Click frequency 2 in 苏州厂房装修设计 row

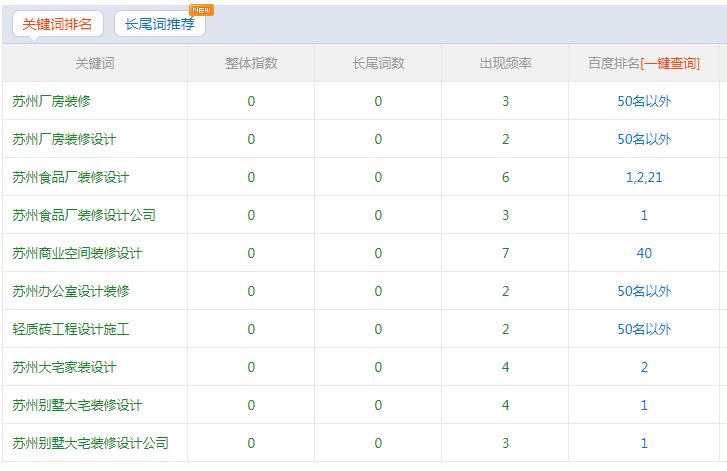(505, 139)
